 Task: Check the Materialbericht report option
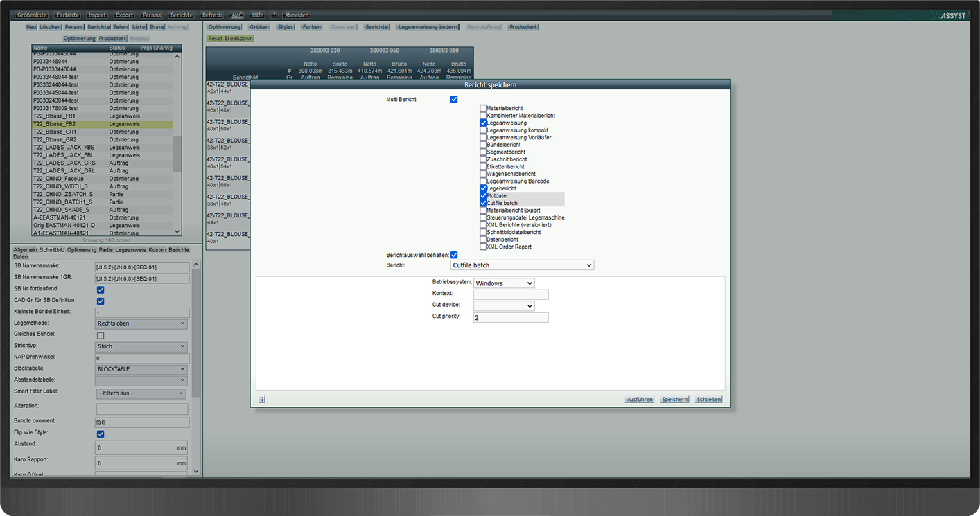[483, 108]
